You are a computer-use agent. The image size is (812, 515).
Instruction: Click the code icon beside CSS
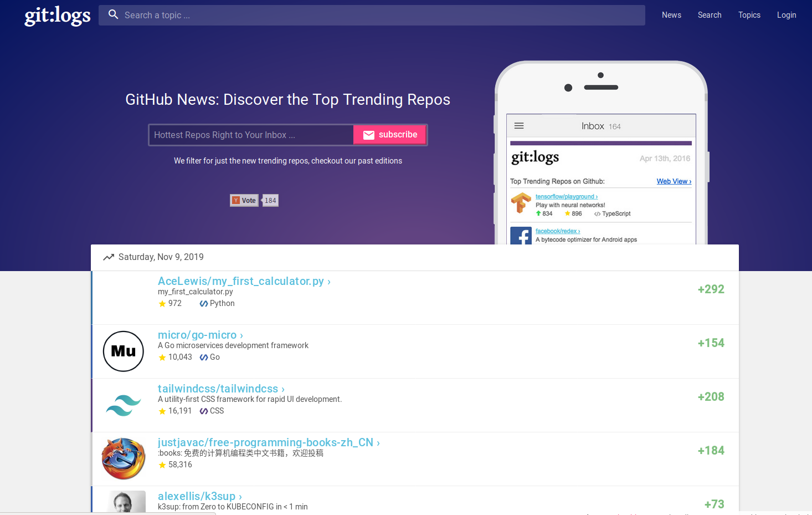click(204, 411)
